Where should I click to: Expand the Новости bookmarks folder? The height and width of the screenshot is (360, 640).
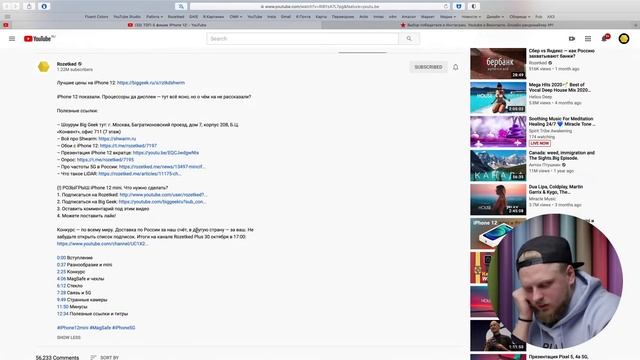[471, 17]
